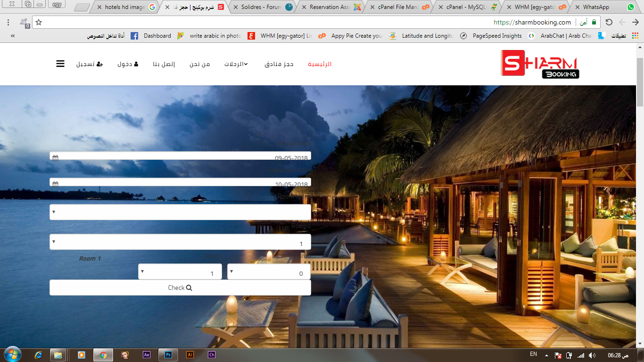Expand the adults dropdown showing 1
This screenshot has height=362, width=644.
click(x=180, y=272)
